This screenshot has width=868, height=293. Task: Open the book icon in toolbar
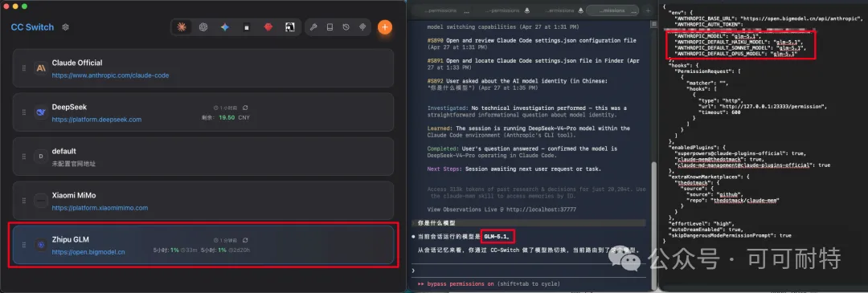tap(330, 26)
